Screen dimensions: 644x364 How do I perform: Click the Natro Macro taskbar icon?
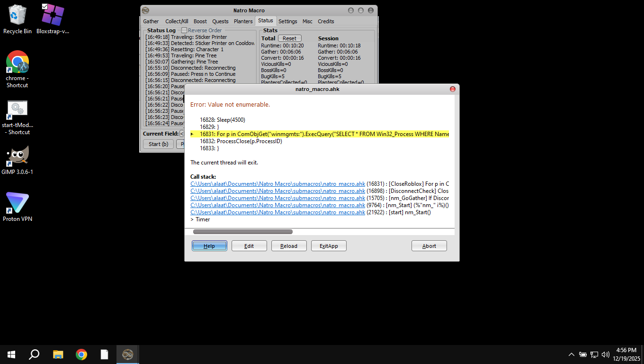coord(128,355)
